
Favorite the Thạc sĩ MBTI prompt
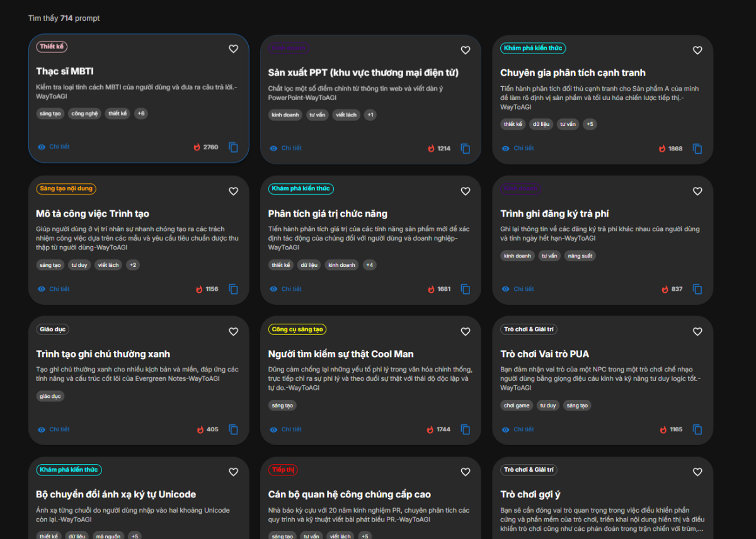[x=233, y=48]
